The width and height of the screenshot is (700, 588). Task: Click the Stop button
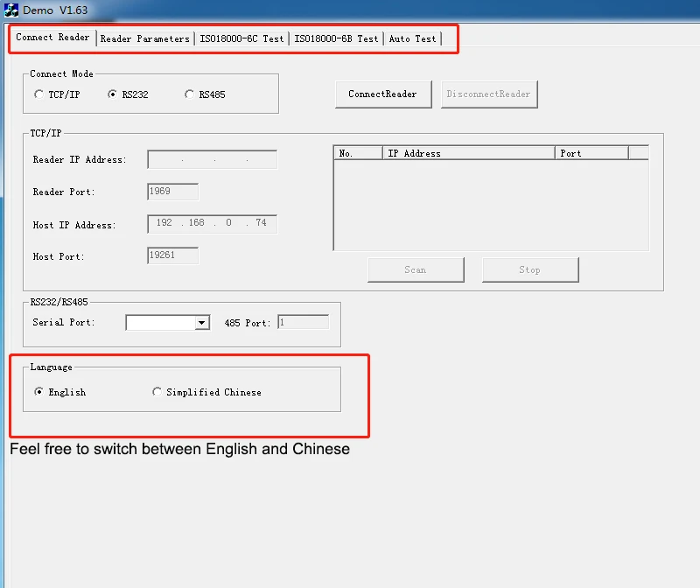click(x=530, y=269)
